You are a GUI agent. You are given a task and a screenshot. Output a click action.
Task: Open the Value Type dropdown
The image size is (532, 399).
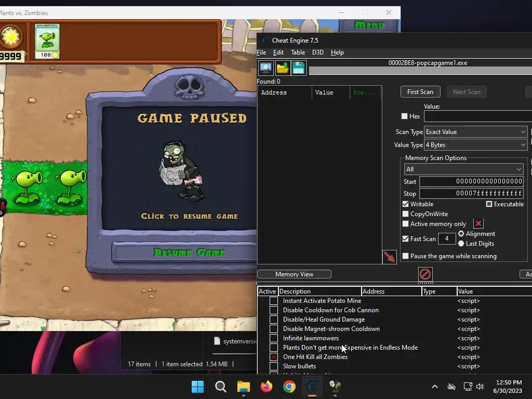click(x=476, y=145)
